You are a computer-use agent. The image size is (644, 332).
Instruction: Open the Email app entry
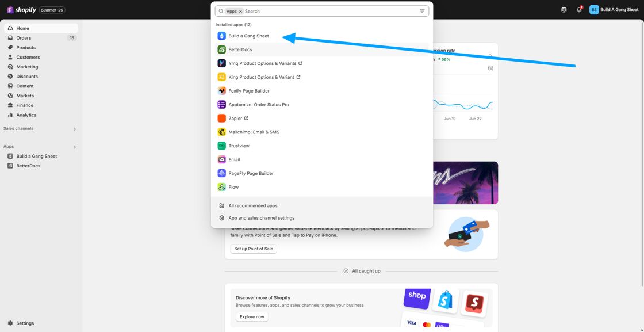tap(322, 159)
